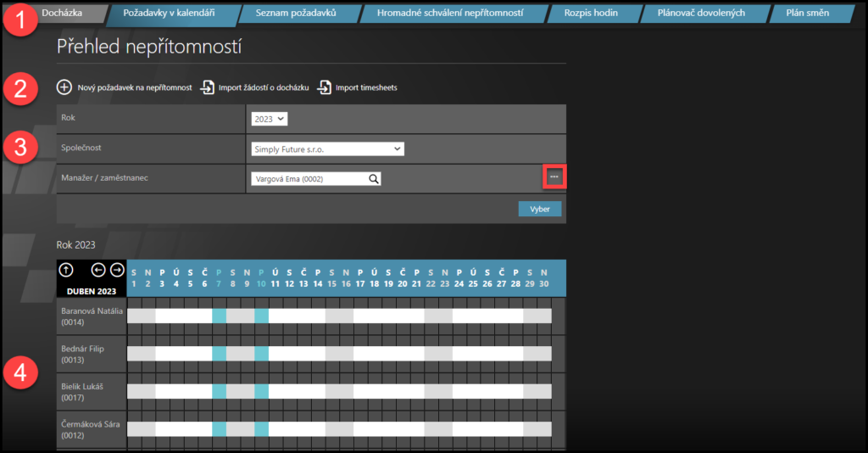868x453 pixels.
Task: Click Baranová Natália's highlighted cell on day 7
Action: 219,316
